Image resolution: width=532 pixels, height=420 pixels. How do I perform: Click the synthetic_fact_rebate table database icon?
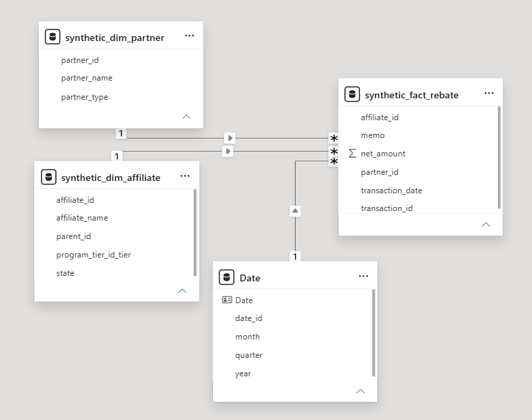click(x=352, y=94)
